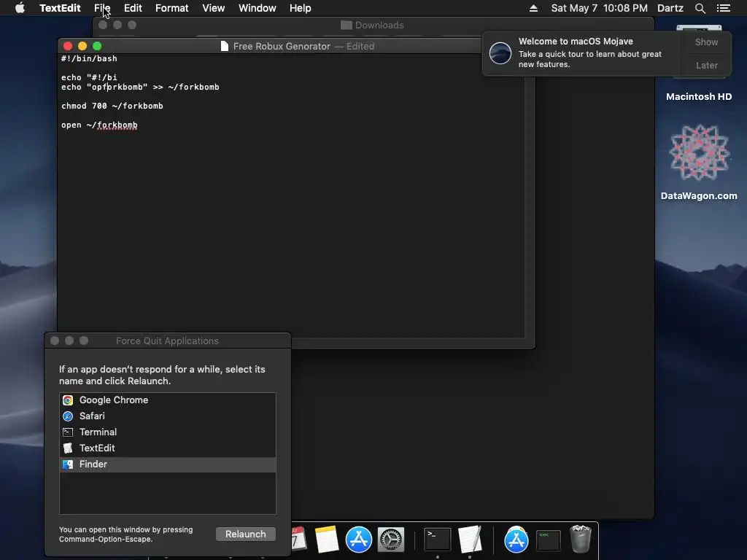
Task: Open the File menu
Action: click(x=102, y=8)
